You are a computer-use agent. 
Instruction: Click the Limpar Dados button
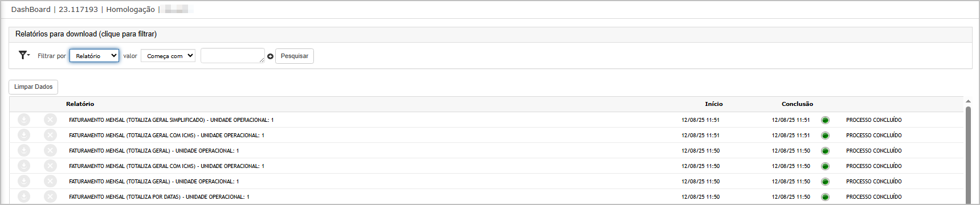(34, 87)
